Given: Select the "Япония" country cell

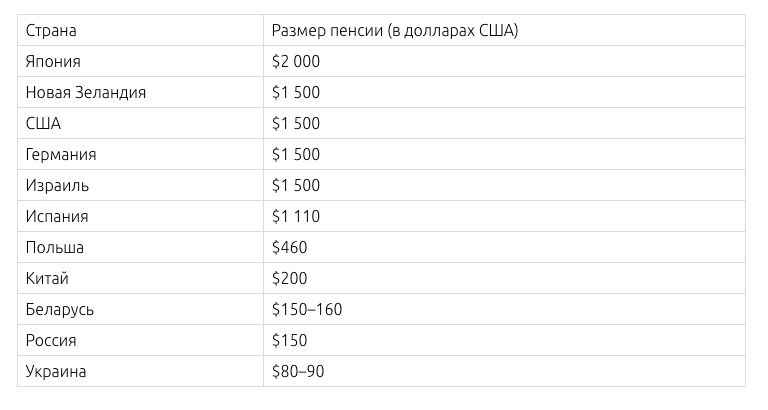Looking at the screenshot, I should 54,62.
